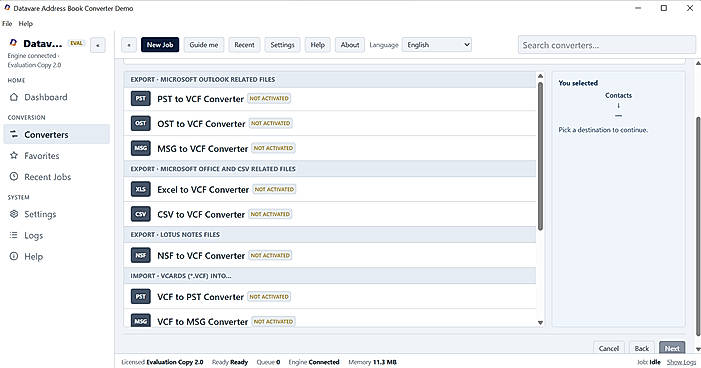This screenshot has width=701, height=368.
Task: Click the Settings toolbar button
Action: 283,45
